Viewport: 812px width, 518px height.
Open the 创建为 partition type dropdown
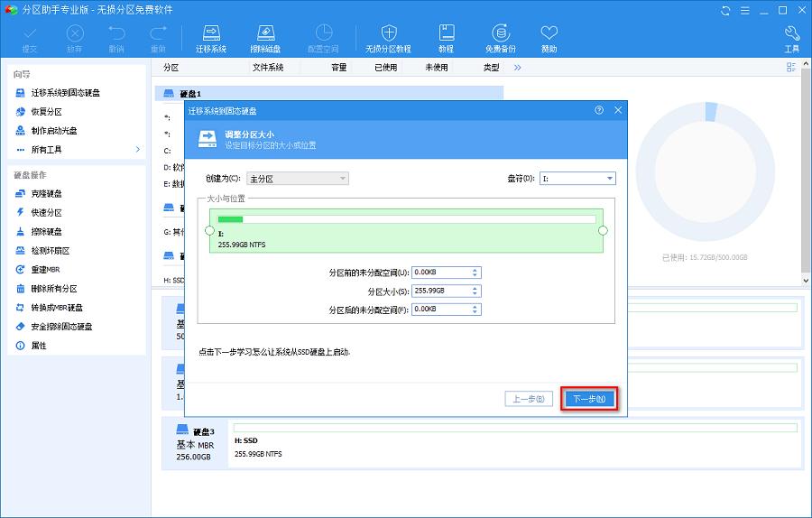point(298,179)
